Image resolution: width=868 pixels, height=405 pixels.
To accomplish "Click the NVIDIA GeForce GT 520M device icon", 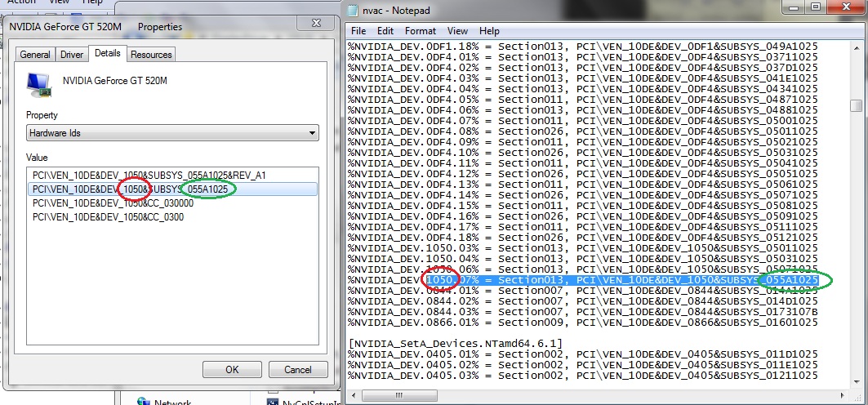I will [38, 85].
